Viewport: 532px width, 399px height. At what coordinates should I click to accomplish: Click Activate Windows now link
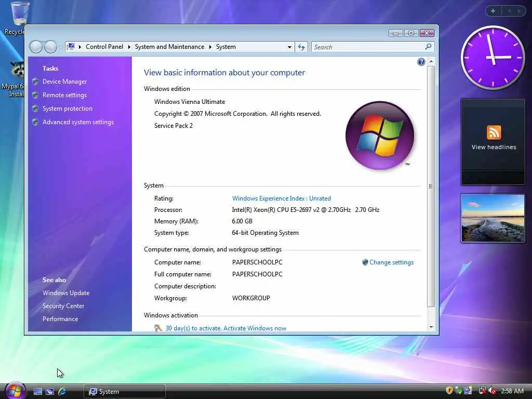pyautogui.click(x=255, y=328)
